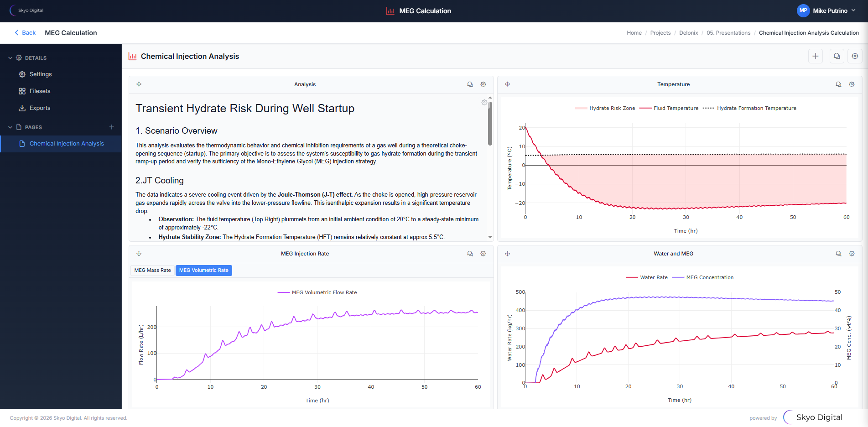
Task: Open Settings from the sidebar
Action: click(41, 74)
